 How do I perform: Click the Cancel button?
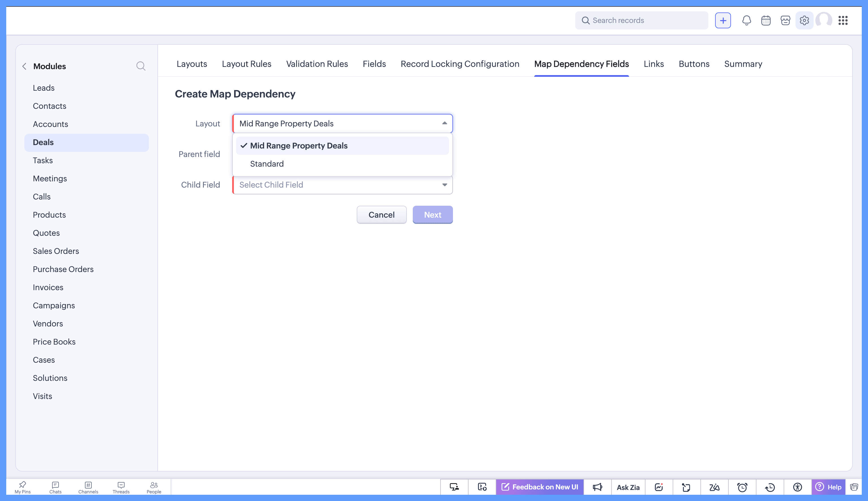[381, 215]
